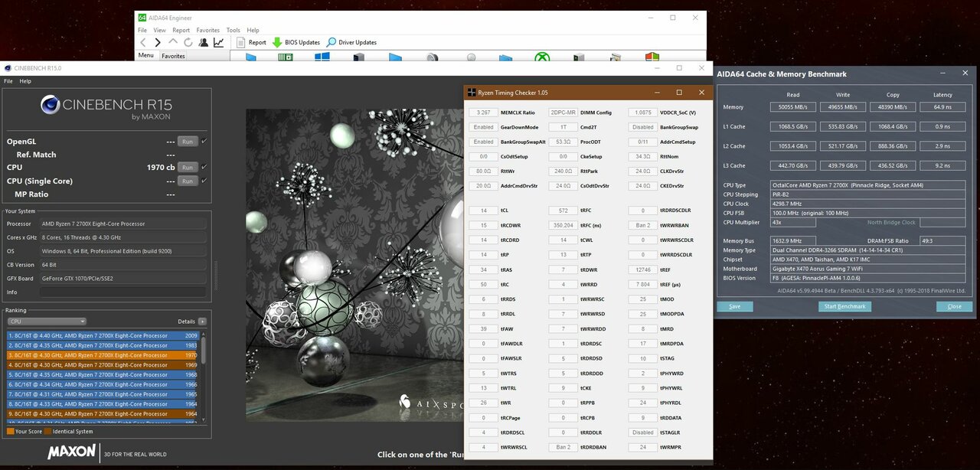Toggle the CPU Single Core checkbox
Image resolution: width=980 pixels, height=470 pixels.
click(204, 181)
